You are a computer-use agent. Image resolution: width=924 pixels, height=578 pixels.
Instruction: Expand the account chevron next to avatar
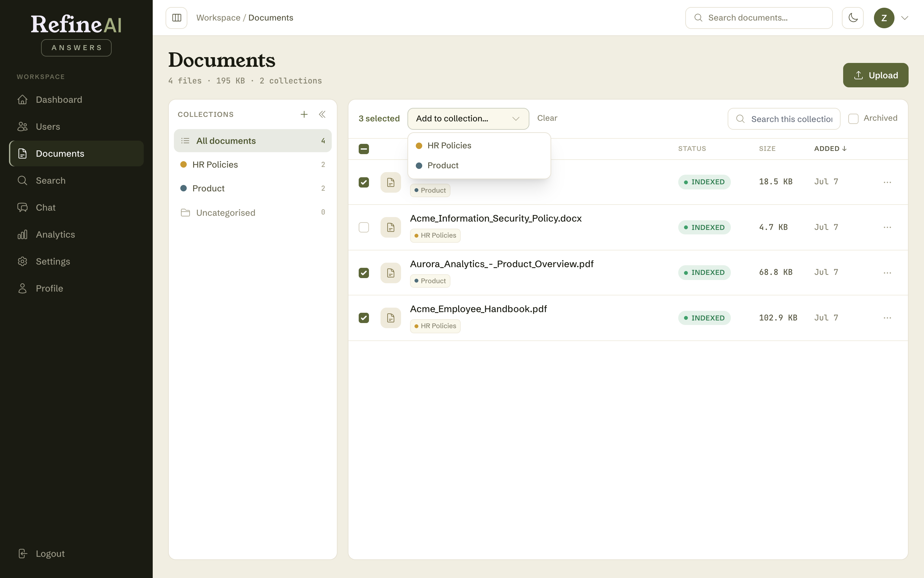(x=904, y=18)
